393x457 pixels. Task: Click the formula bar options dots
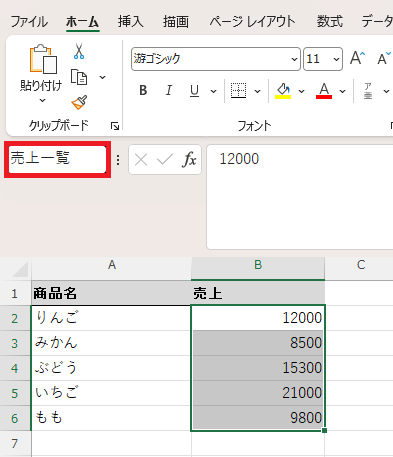pos(118,160)
